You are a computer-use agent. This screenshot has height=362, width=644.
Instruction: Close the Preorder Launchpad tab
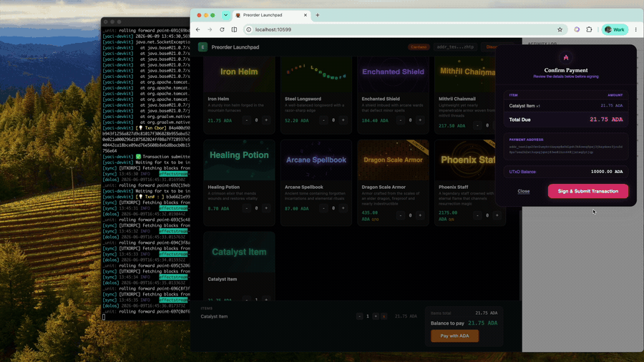pos(305,15)
